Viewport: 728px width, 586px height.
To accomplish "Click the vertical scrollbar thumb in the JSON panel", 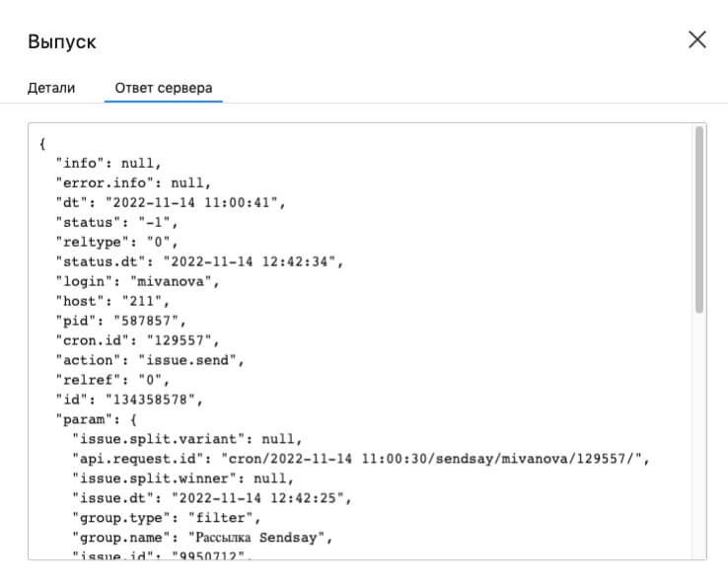I will coord(698,217).
